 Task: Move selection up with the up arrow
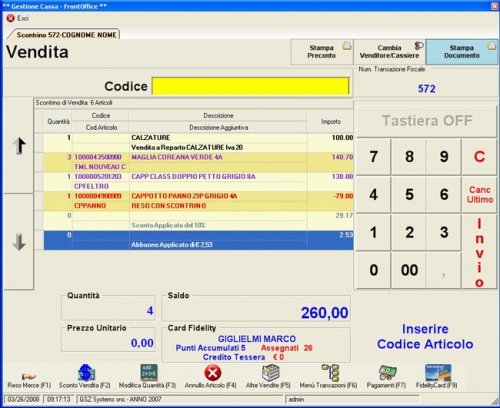point(19,146)
